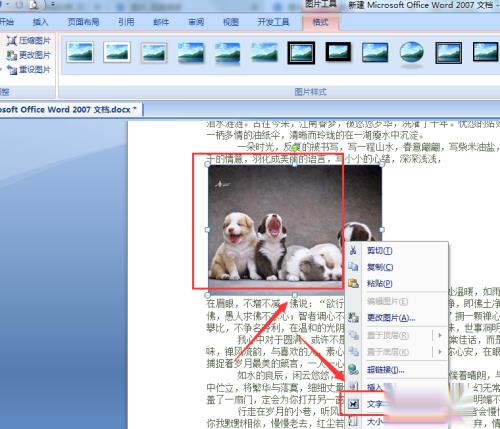Open the 审阅 ribbon tab
The width and height of the screenshot is (500, 429).
pyautogui.click(x=196, y=22)
